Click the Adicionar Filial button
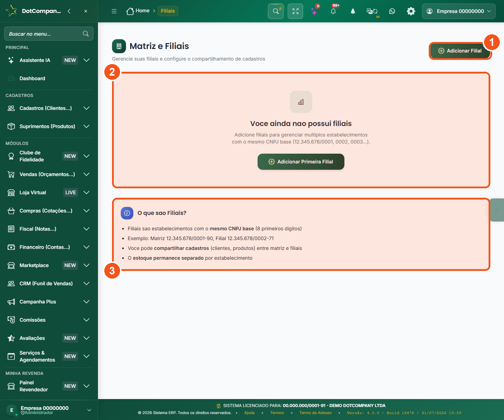The width and height of the screenshot is (504, 420). (460, 51)
